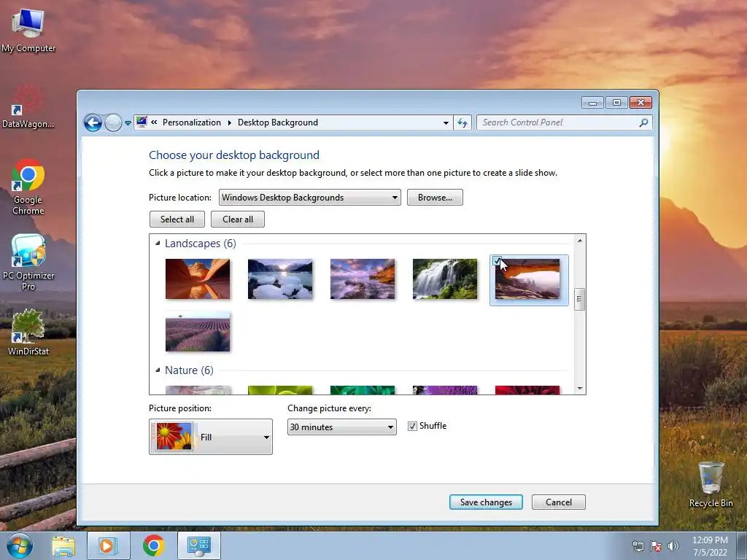Viewport: 747px width, 560px height.
Task: Click the Forward navigation arrow
Action: pyautogui.click(x=113, y=122)
